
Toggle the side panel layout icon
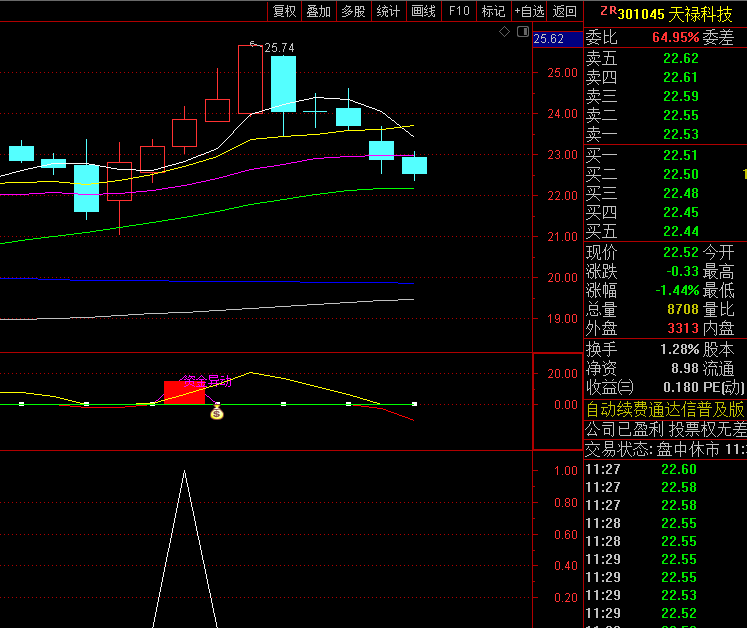pos(523,32)
